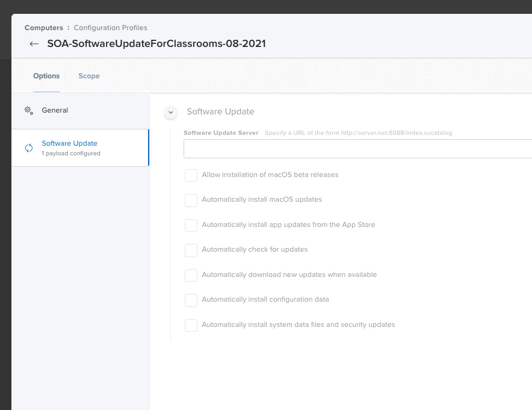Click the 1 payload configured label

71,154
